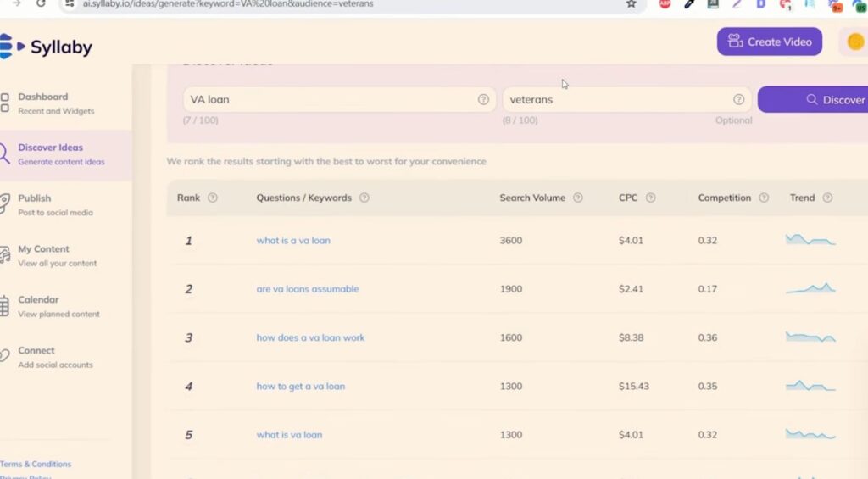This screenshot has height=479, width=868.
Task: Click the browser reload button
Action: (x=41, y=4)
